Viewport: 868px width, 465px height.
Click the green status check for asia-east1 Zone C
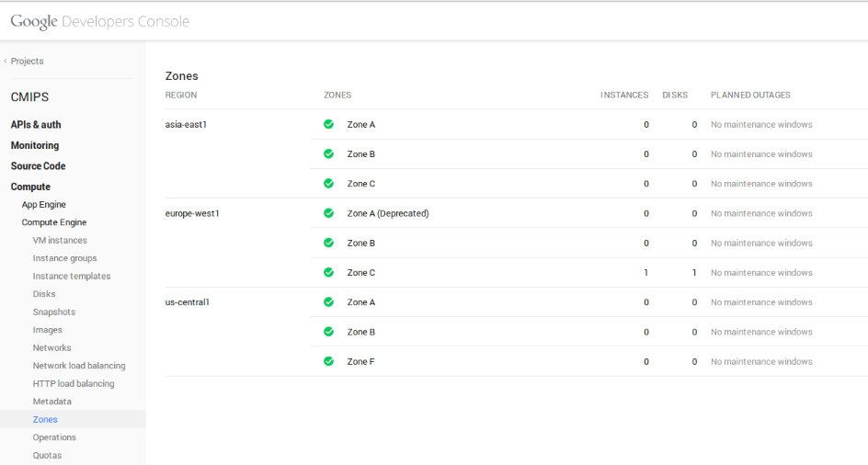329,183
